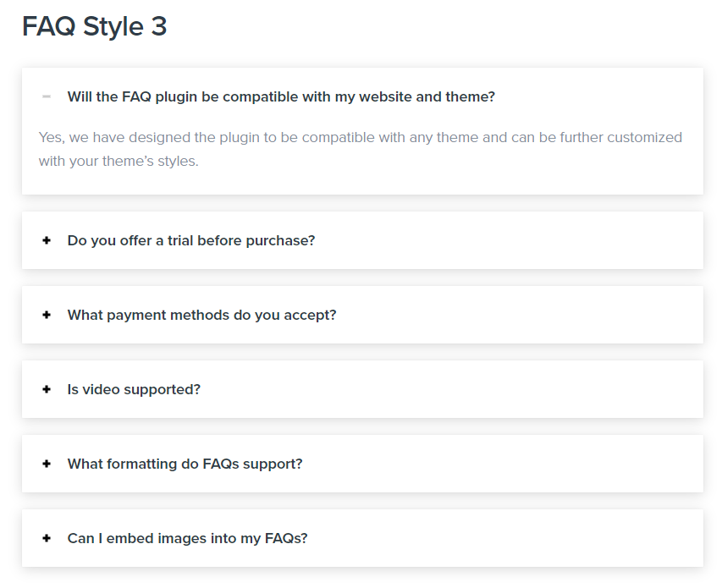Open the 'Is video supported?' question
Screen dimensions: 722x588
(134, 389)
